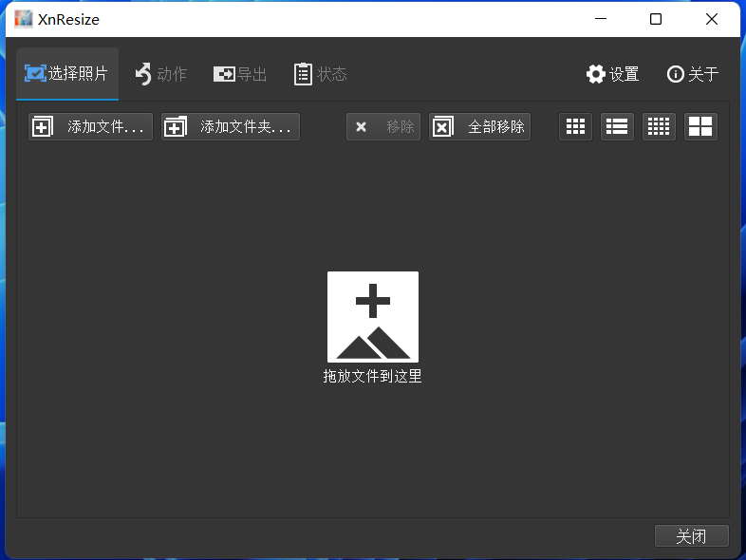Click the add-image drop zone icon
The height and width of the screenshot is (560, 746).
(x=372, y=316)
